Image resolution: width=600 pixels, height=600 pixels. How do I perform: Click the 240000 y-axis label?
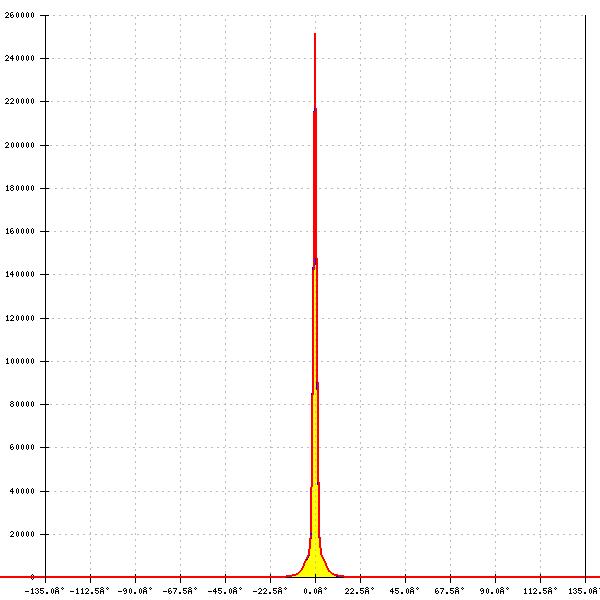click(20, 59)
